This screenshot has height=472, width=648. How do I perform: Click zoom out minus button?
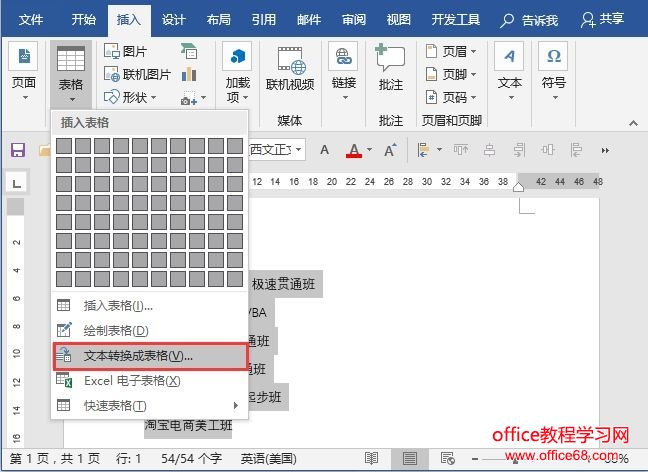click(475, 459)
